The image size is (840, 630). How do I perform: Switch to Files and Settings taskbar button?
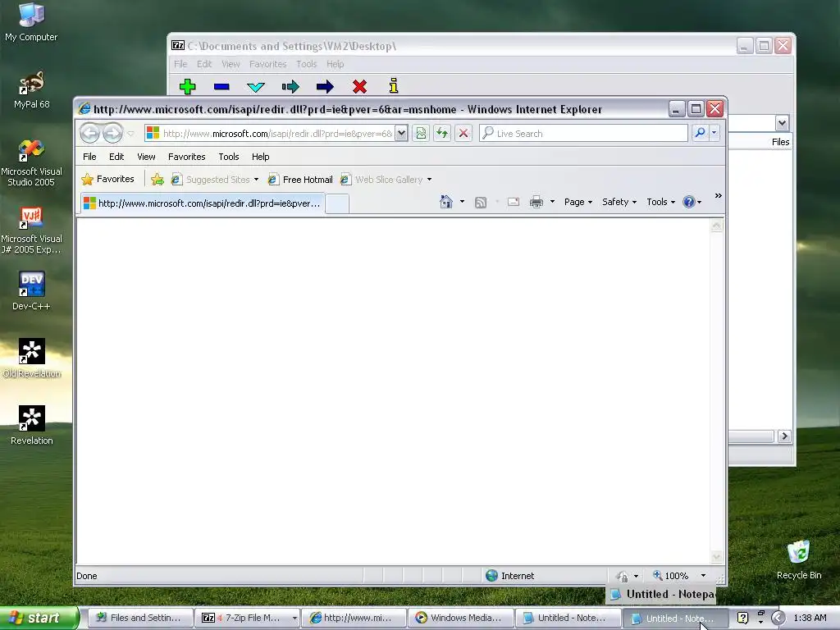pos(139,618)
